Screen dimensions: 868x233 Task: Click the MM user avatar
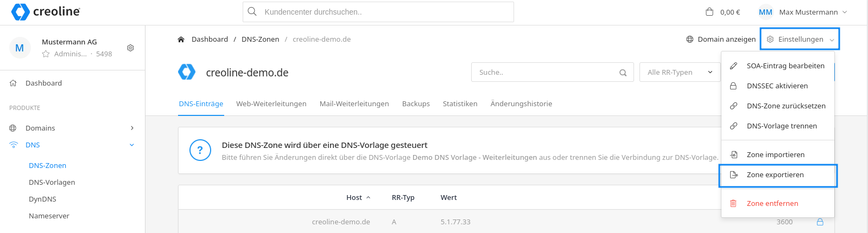click(x=765, y=12)
